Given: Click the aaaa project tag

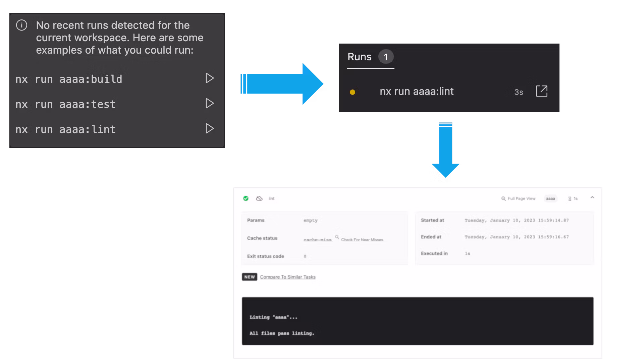Looking at the screenshot, I should [x=550, y=199].
